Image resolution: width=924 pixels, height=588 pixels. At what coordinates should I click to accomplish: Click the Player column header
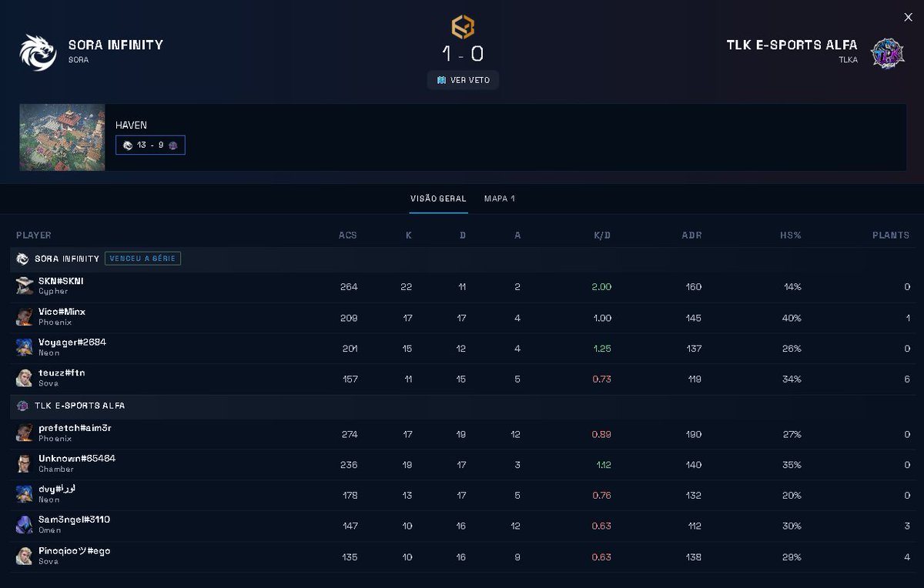tap(34, 235)
